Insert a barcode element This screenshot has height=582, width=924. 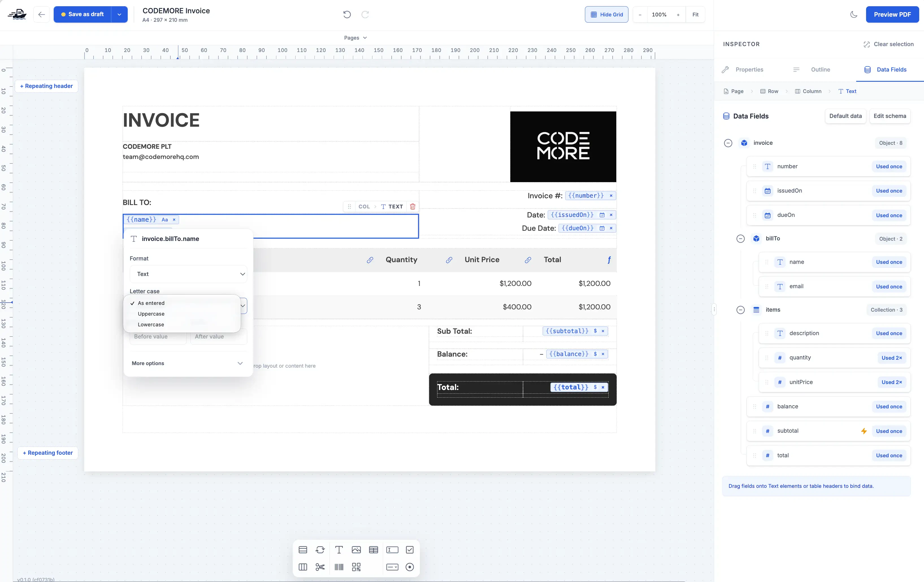[x=339, y=567]
